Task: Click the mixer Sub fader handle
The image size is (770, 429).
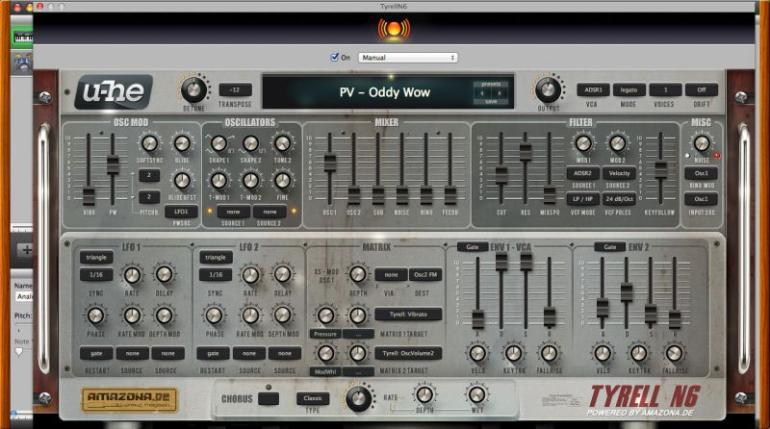Action: click(378, 196)
